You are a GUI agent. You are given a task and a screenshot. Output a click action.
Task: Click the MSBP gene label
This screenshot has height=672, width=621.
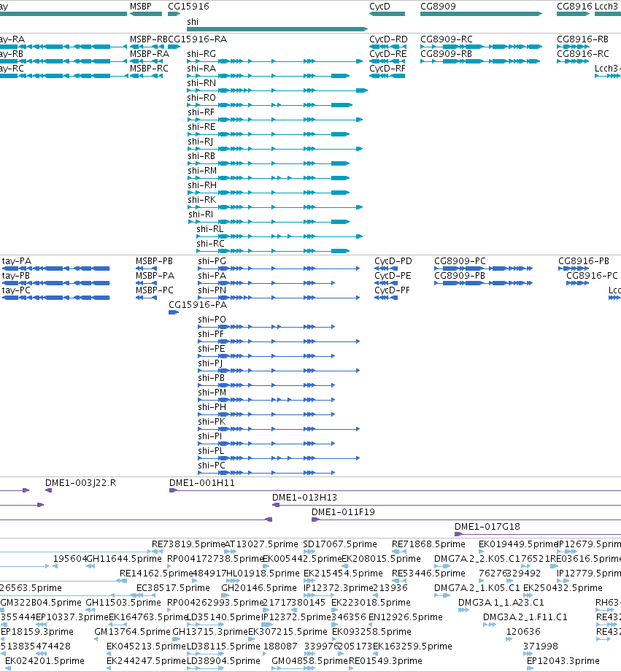[x=141, y=7]
